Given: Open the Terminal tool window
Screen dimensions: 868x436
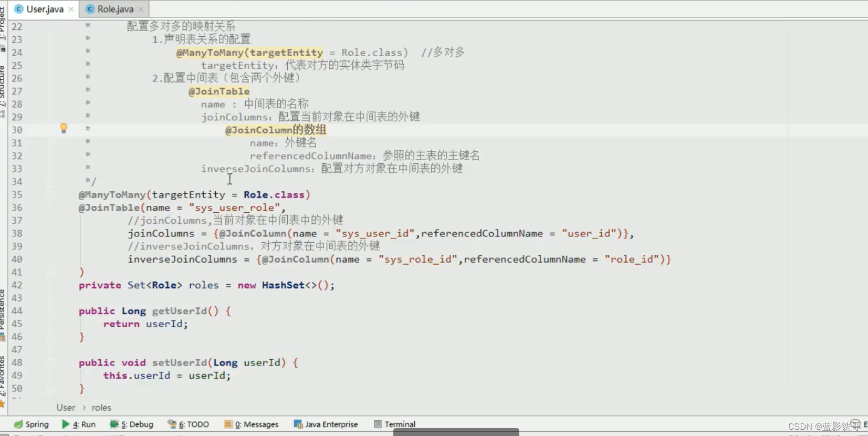Looking at the screenshot, I should (x=394, y=424).
